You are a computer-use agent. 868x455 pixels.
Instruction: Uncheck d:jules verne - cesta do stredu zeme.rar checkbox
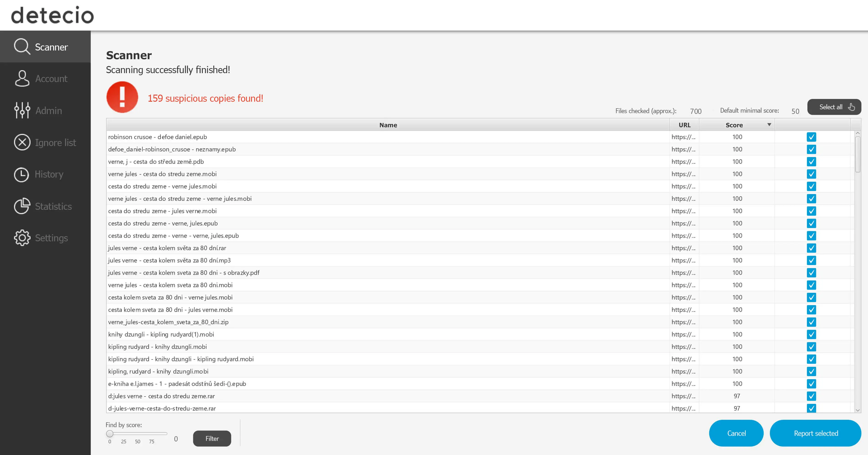point(811,396)
